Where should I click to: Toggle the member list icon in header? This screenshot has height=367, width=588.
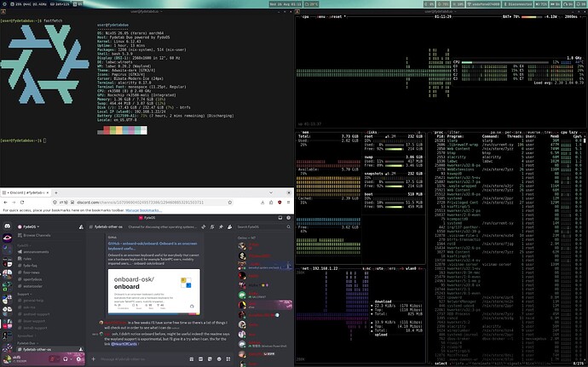click(230, 227)
